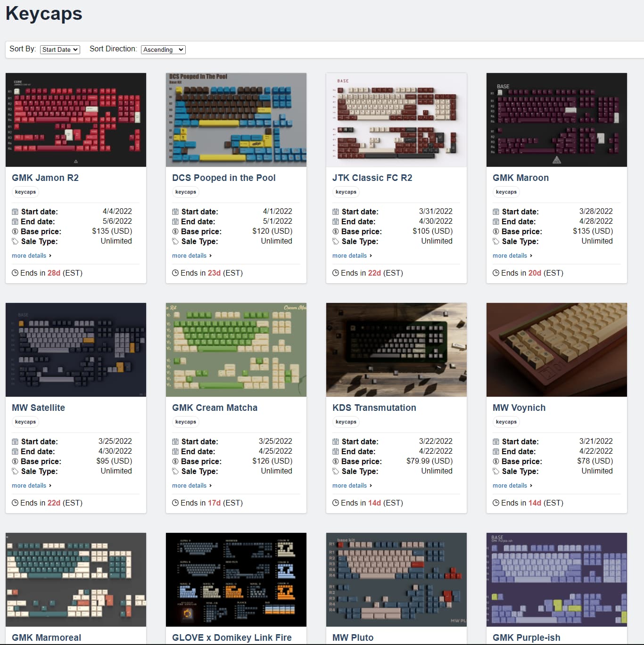Image resolution: width=644 pixels, height=645 pixels.
Task: Click the DCS Pooped in the Pool title
Action: pyautogui.click(x=224, y=178)
